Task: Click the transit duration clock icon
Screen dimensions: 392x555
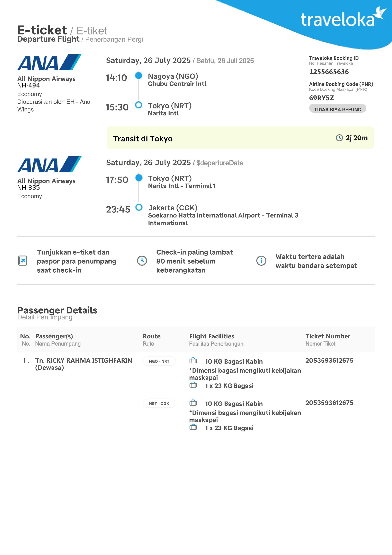Action: (x=339, y=138)
